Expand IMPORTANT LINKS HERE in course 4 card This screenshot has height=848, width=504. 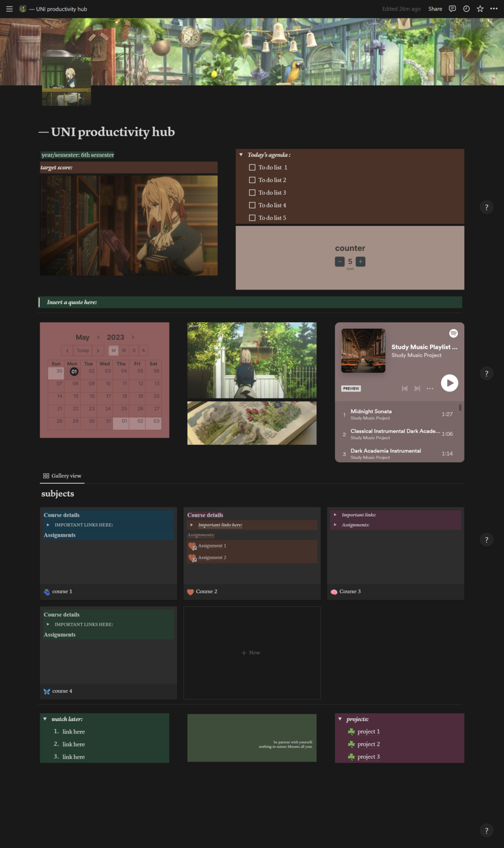click(x=48, y=625)
